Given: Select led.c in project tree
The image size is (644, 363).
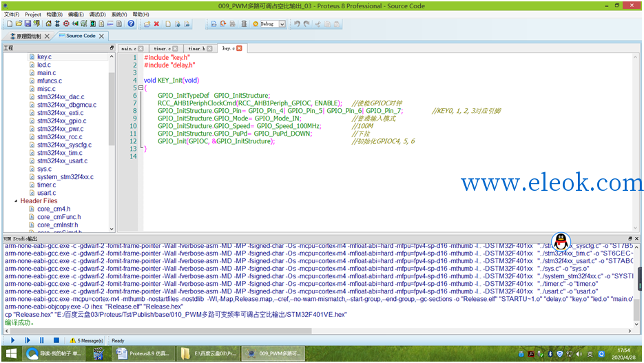Looking at the screenshot, I should click(44, 65).
